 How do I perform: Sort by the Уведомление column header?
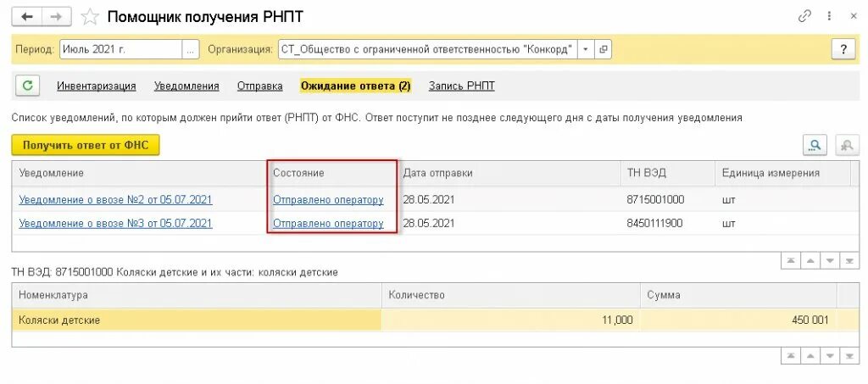coord(138,173)
